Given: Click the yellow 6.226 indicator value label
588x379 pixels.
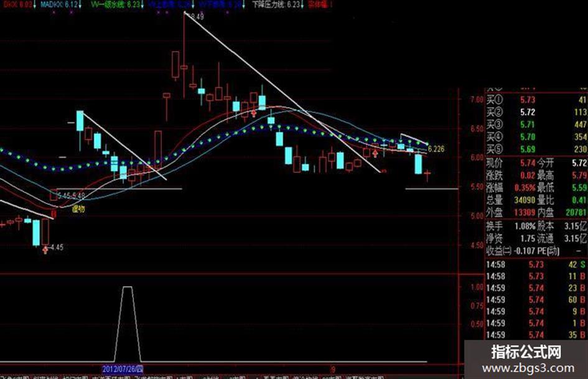Looking at the screenshot, I should coord(436,149).
